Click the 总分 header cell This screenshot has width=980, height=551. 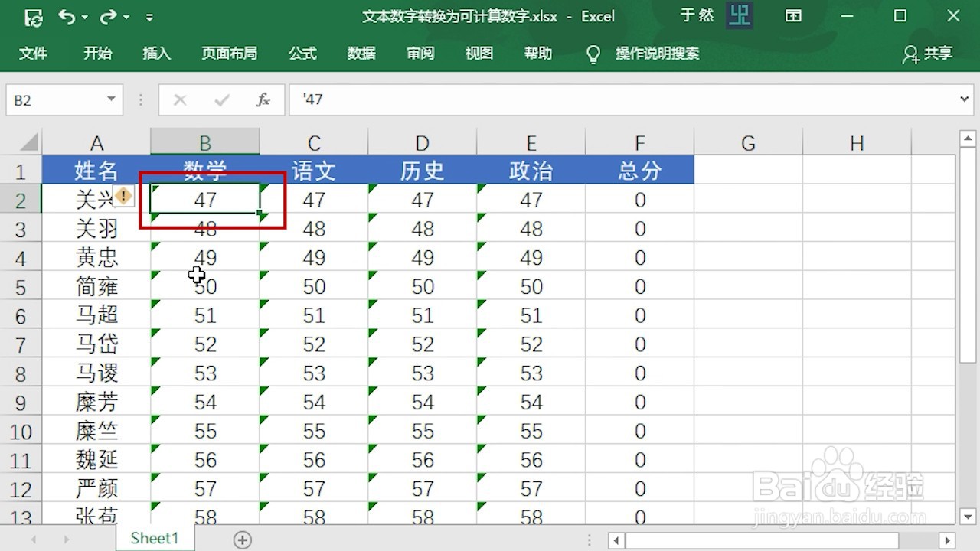pyautogui.click(x=640, y=170)
